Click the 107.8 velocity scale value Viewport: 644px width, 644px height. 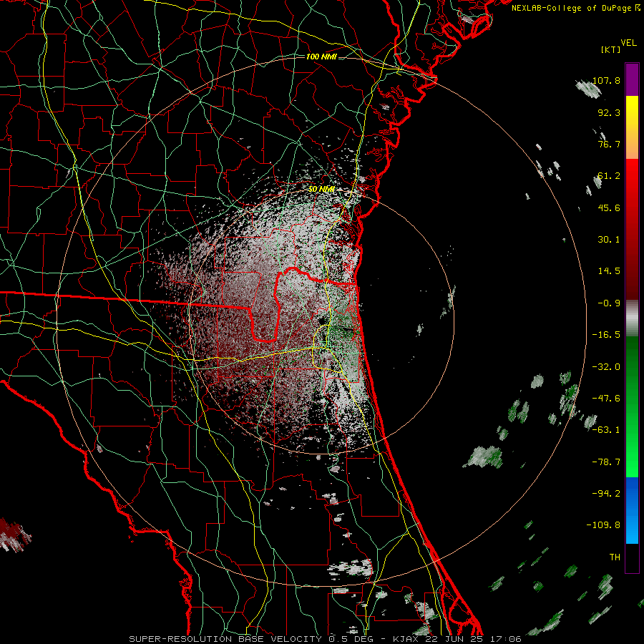pos(606,80)
